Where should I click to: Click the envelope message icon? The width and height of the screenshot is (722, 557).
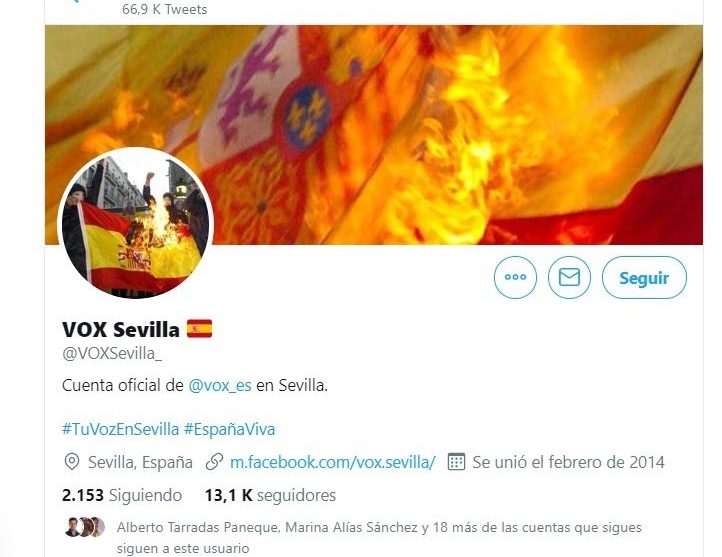[x=569, y=277]
